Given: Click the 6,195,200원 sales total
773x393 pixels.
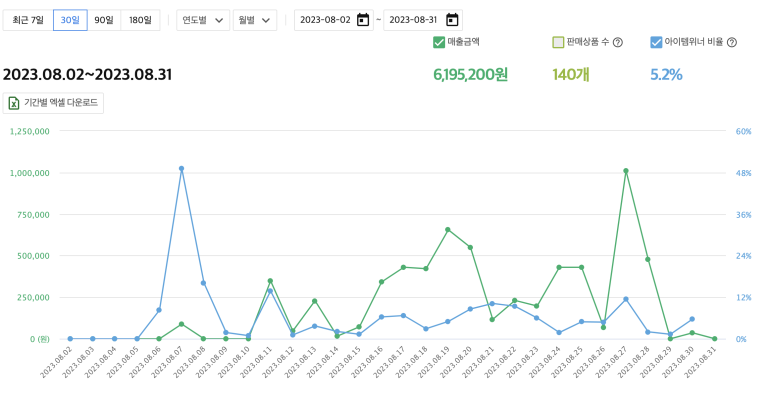Looking at the screenshot, I should 470,74.
